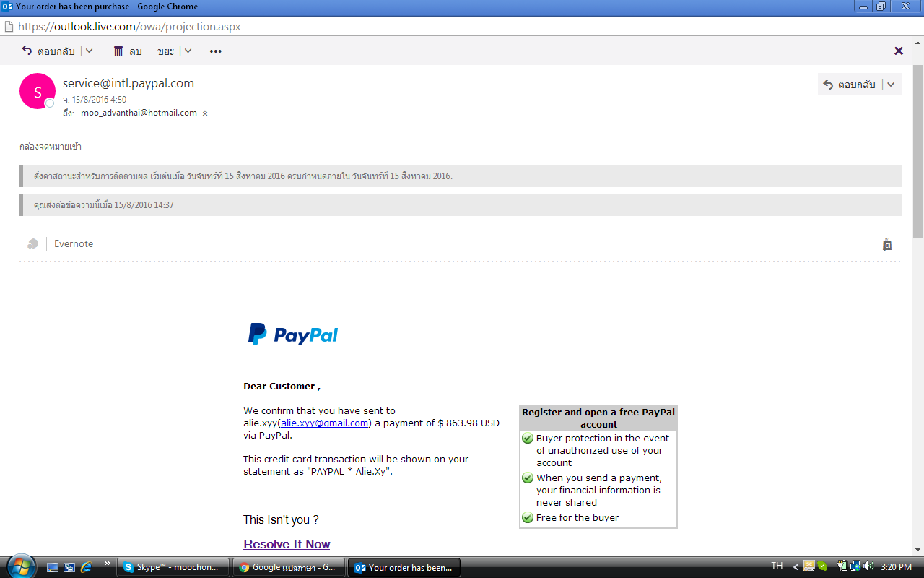This screenshot has height=578, width=924.
Task: Switch to the Skype taskbar window
Action: tap(173, 567)
